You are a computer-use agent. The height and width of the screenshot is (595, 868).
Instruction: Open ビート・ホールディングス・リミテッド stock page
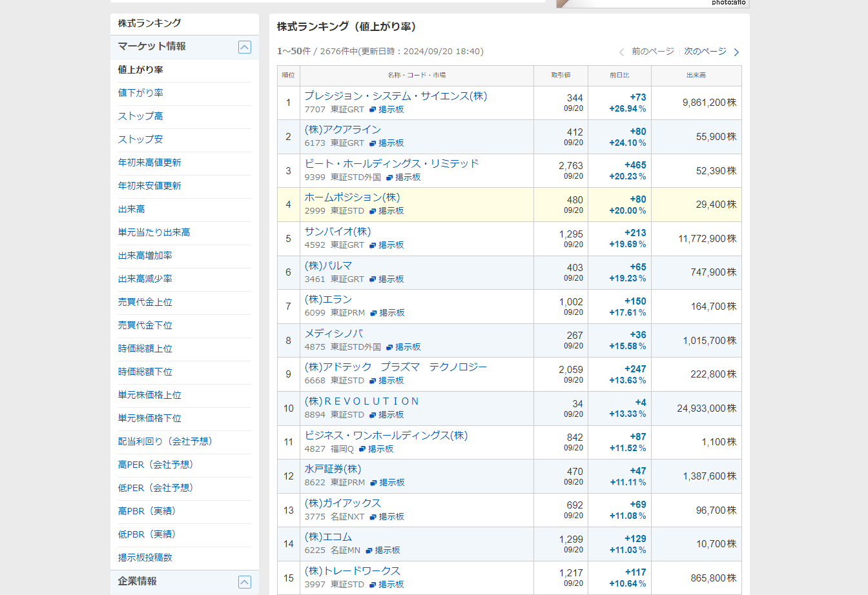click(391, 164)
